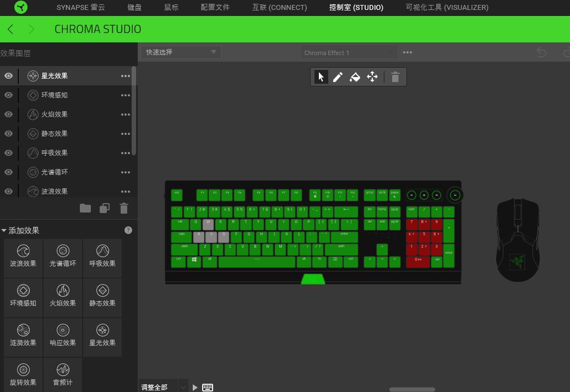
Task: Activate the move tool in toolbar
Action: [x=372, y=77]
